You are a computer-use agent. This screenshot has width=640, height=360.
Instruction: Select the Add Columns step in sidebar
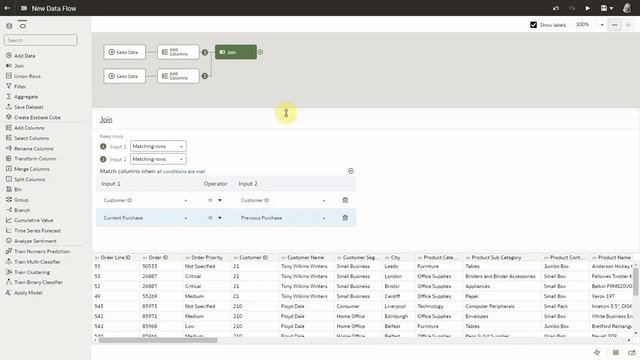25,128
